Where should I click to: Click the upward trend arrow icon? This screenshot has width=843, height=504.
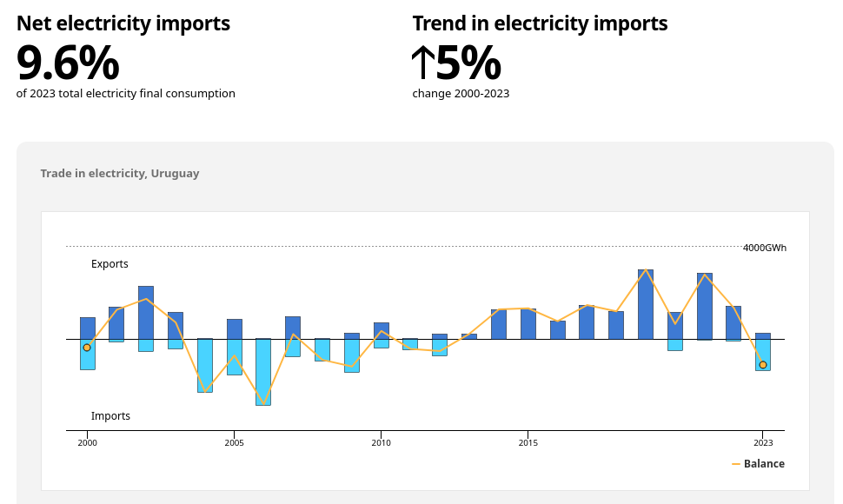point(422,63)
